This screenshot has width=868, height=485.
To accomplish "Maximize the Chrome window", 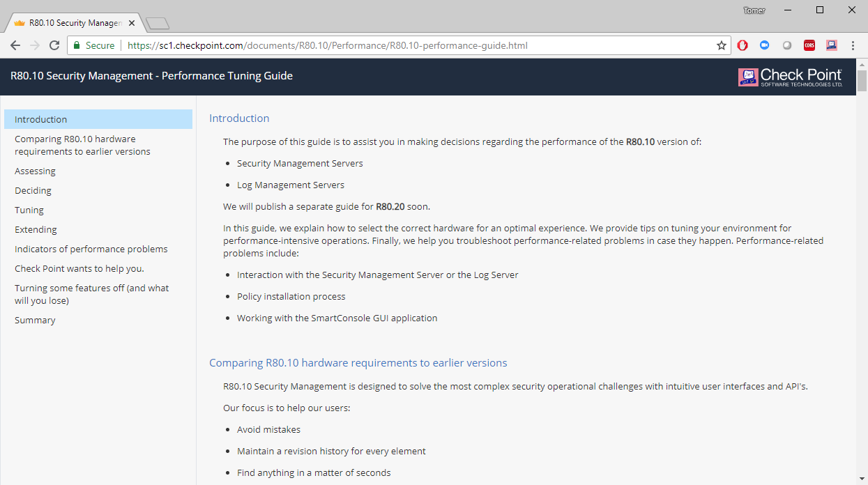I will tap(820, 10).
